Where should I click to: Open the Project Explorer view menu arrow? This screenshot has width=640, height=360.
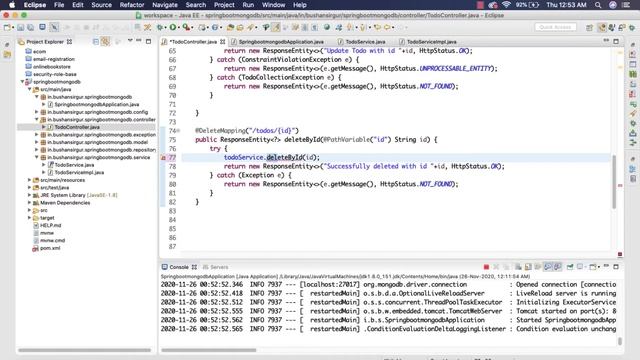point(130,41)
